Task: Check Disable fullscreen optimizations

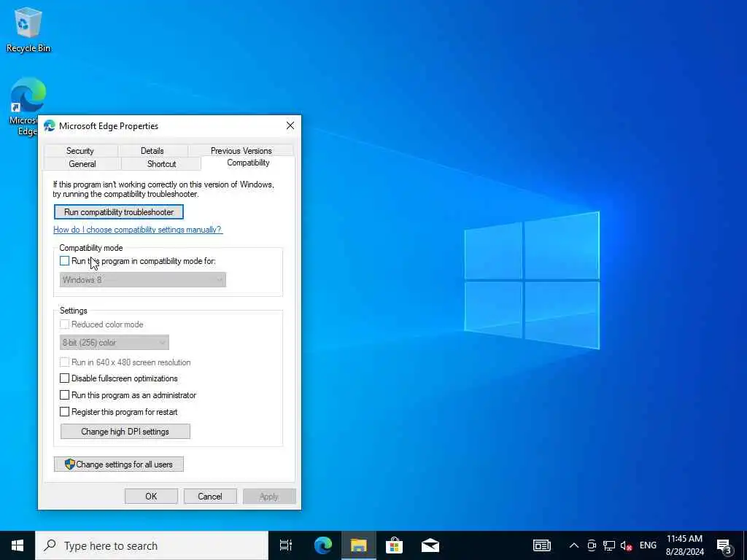Action: (64, 378)
